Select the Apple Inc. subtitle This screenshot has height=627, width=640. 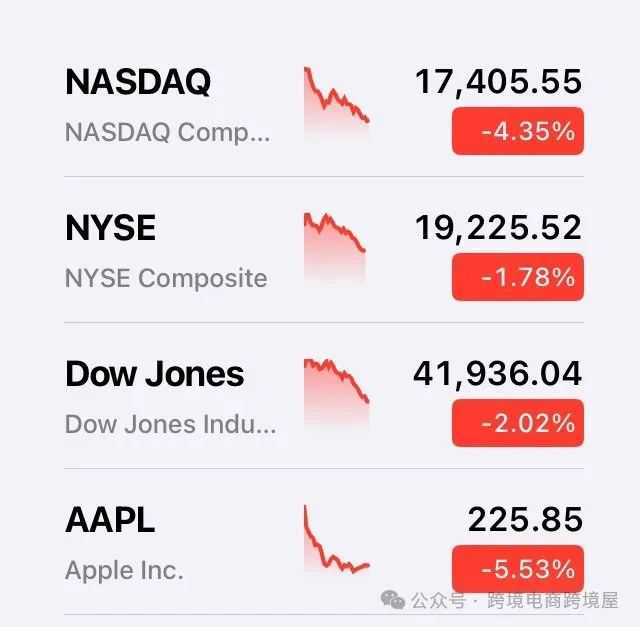pos(124,570)
